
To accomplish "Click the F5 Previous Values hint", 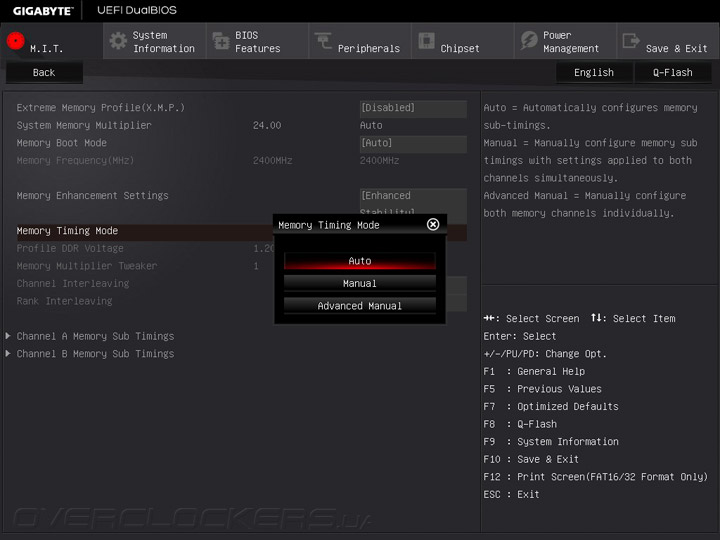I will [x=542, y=389].
